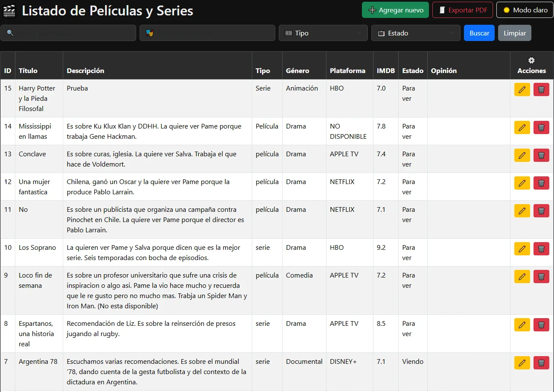This screenshot has width=554, height=392.
Task: Clear the filters with Limpiar
Action: point(515,33)
